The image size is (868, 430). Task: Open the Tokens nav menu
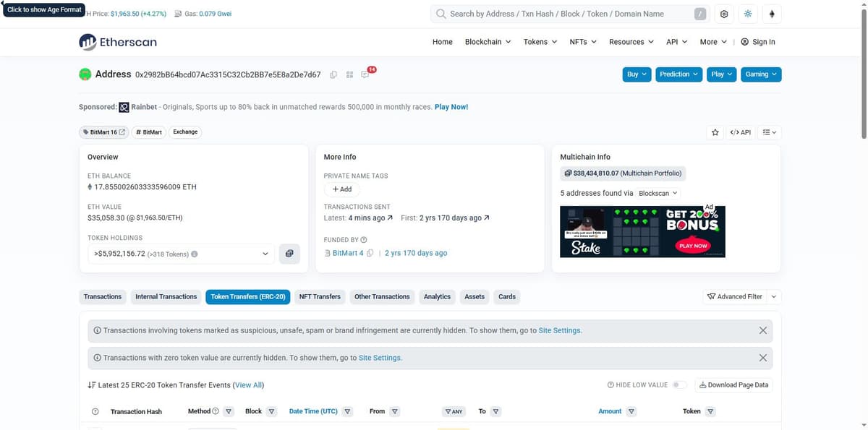(540, 42)
